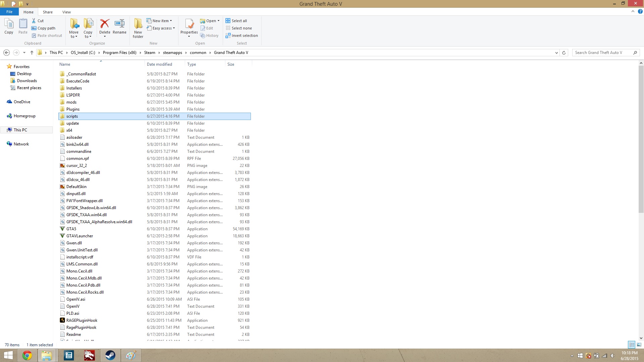Navigate up one folder level arrow

coord(32,53)
